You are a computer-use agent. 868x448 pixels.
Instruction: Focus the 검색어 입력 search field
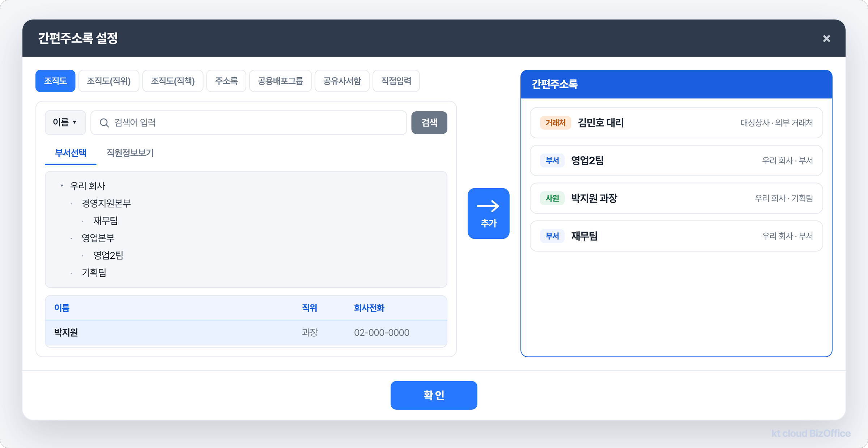(x=249, y=122)
